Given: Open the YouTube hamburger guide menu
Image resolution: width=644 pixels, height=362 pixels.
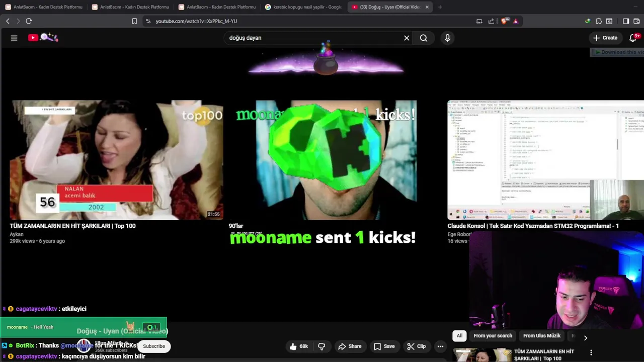Looking at the screenshot, I should (14, 38).
